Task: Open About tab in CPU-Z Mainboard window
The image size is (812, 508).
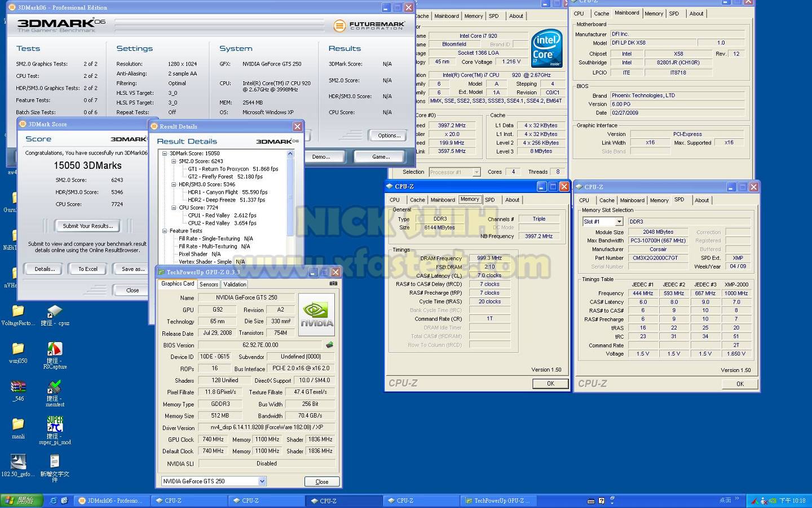Action: pos(696,14)
